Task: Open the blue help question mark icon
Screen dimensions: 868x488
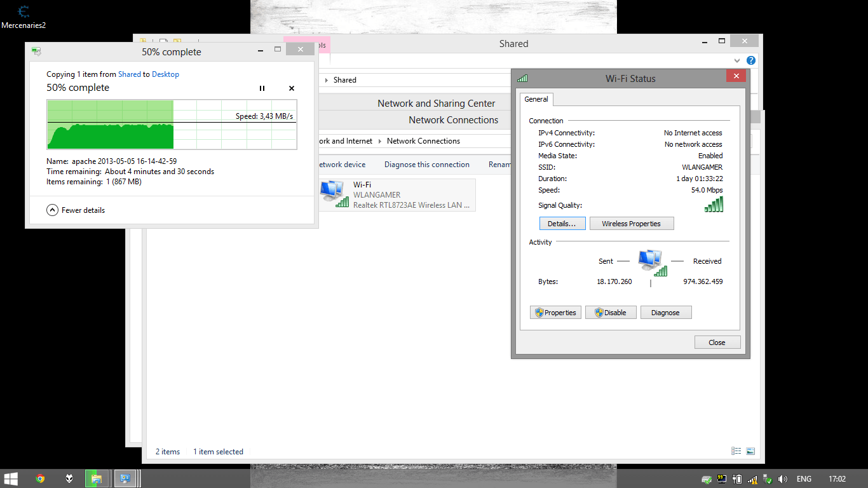Action: click(751, 60)
